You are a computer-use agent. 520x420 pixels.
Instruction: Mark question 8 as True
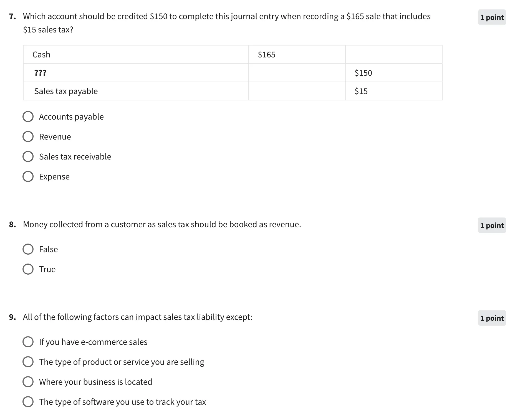(28, 269)
